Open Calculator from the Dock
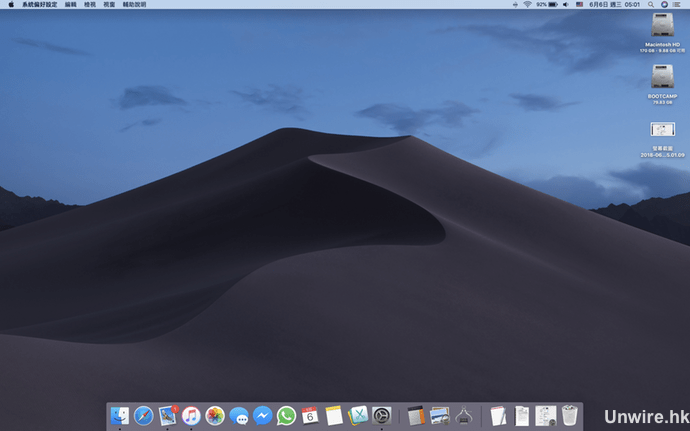 coord(416,416)
